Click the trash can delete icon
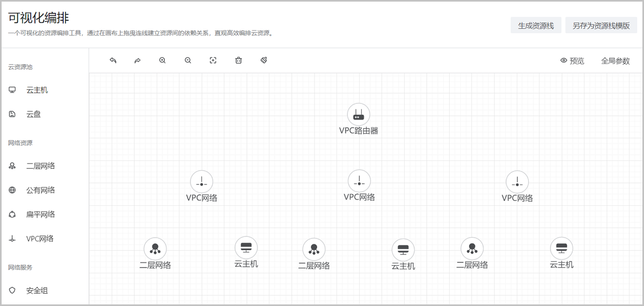Image resolution: width=644 pixels, height=306 pixels. coord(238,61)
